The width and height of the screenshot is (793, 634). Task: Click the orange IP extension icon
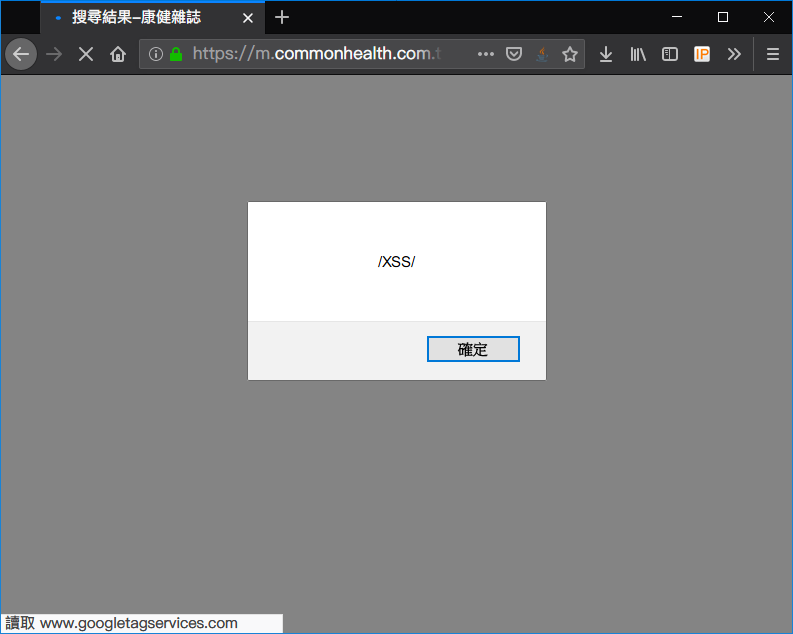click(x=702, y=54)
